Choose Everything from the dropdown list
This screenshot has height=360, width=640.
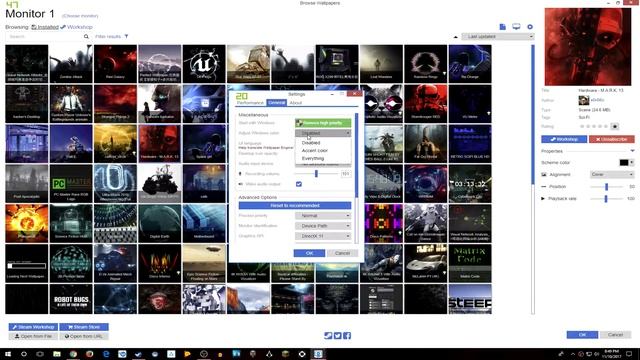[x=323, y=158]
